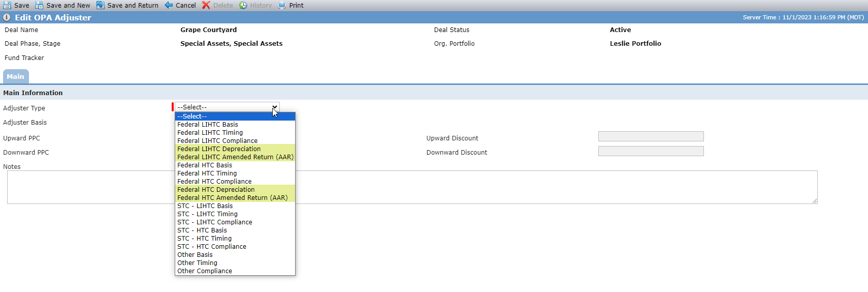This screenshot has height=292, width=868.
Task: Click the Save and Return icon
Action: 101,5
